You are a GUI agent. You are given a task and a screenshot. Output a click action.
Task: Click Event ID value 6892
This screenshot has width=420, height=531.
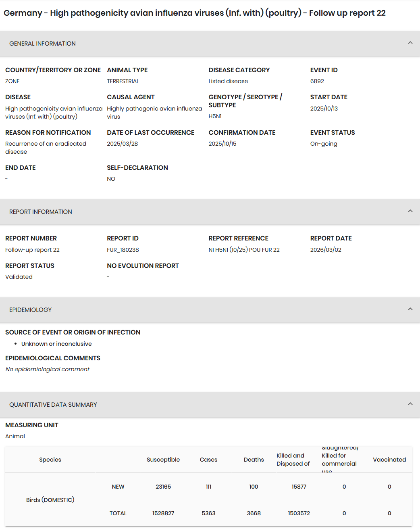[x=317, y=81]
